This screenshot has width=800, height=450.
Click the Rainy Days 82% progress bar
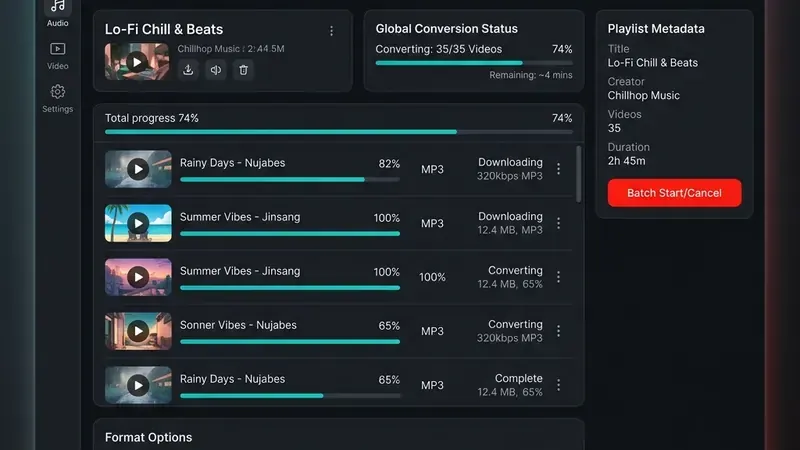point(290,180)
